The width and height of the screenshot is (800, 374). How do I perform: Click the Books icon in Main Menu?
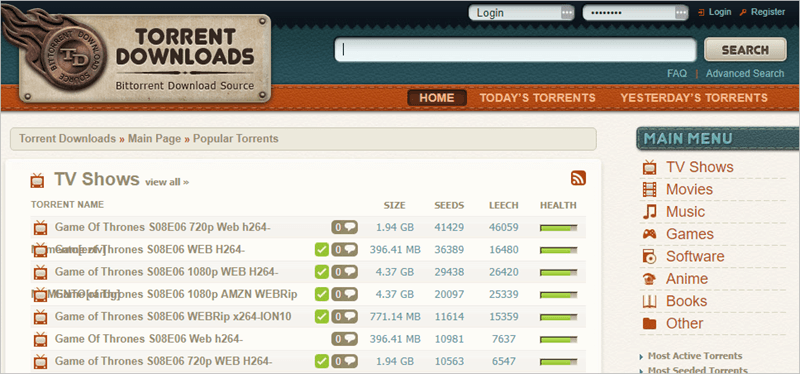pos(649,302)
